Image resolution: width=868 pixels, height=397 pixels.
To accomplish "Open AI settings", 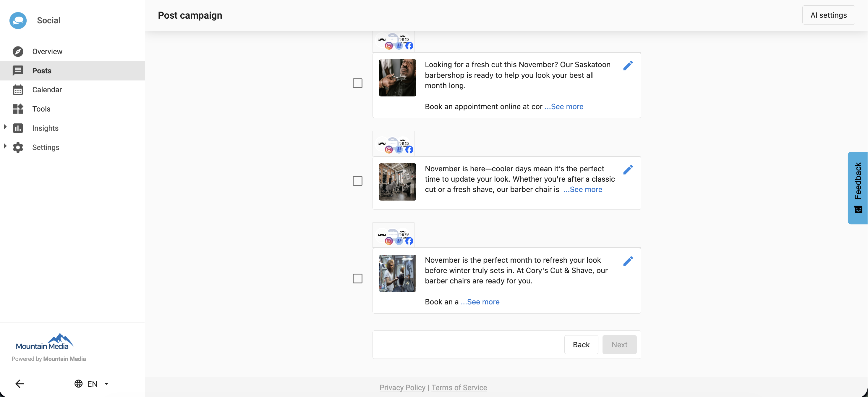I will (828, 15).
